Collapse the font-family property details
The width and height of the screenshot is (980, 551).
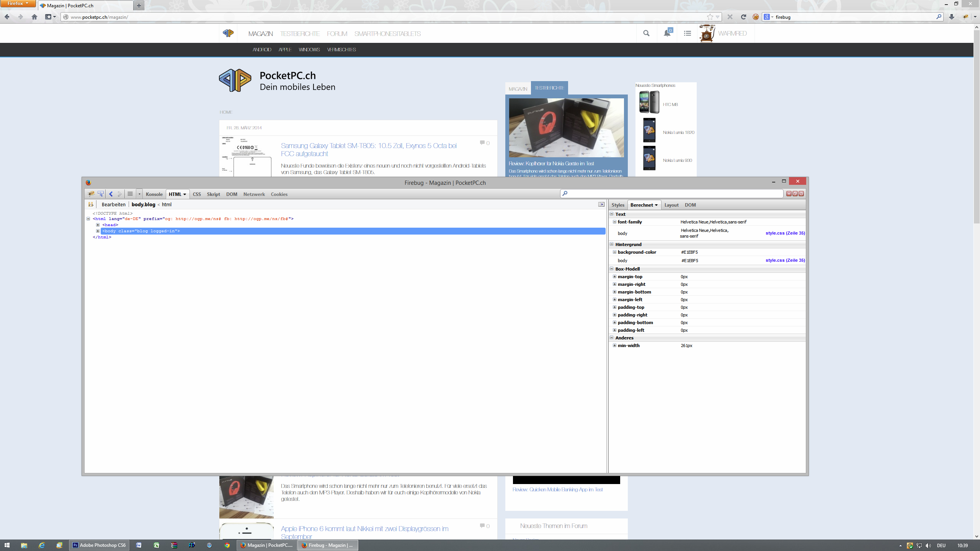(614, 222)
